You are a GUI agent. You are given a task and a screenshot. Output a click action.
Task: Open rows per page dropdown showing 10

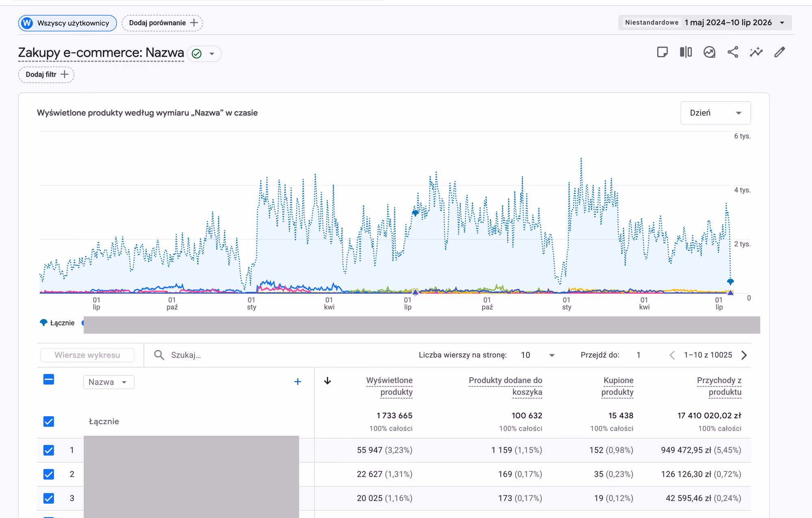coord(538,355)
